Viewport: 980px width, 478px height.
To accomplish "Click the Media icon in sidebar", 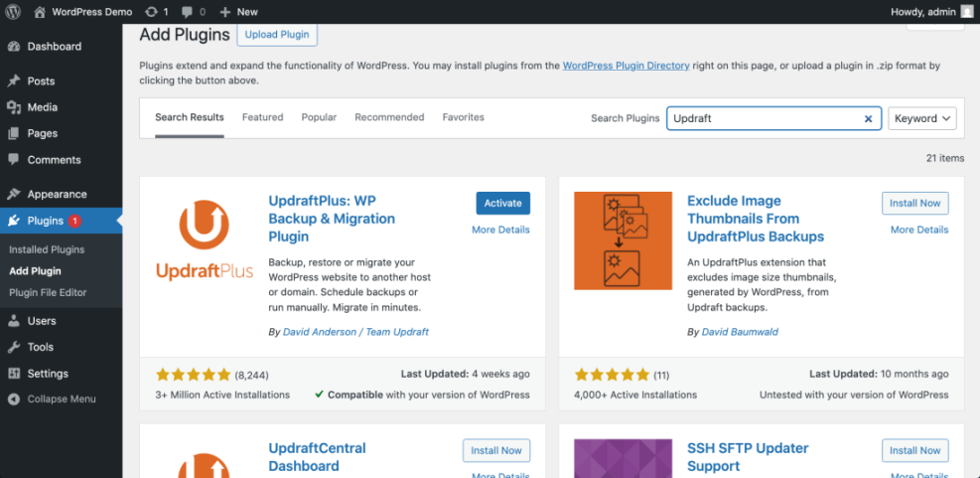I will (x=14, y=107).
